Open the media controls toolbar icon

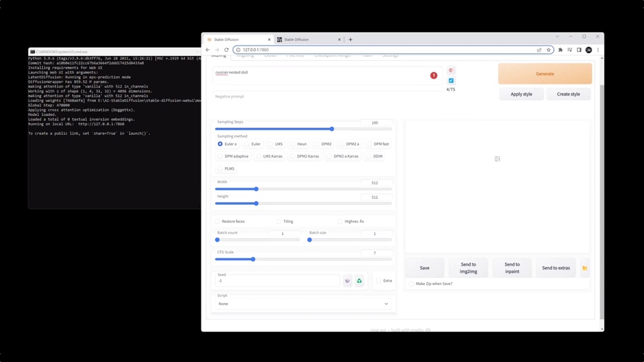570,50
